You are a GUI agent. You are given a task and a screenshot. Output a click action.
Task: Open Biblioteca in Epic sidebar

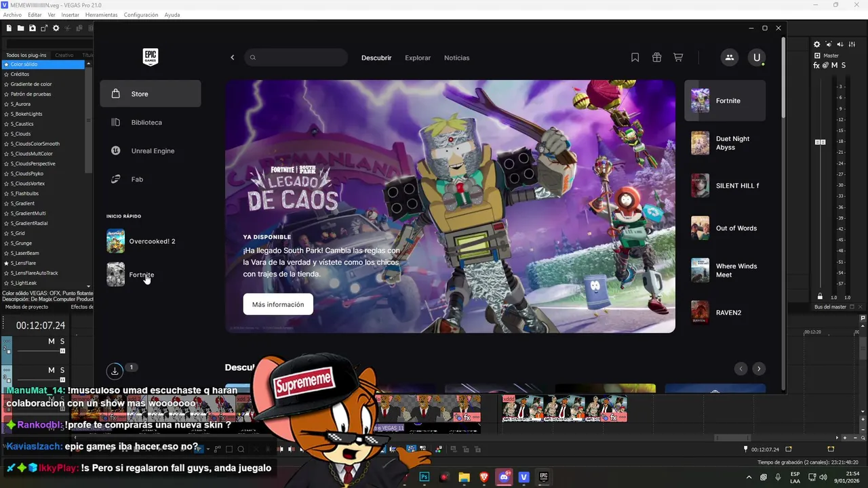pos(151,122)
